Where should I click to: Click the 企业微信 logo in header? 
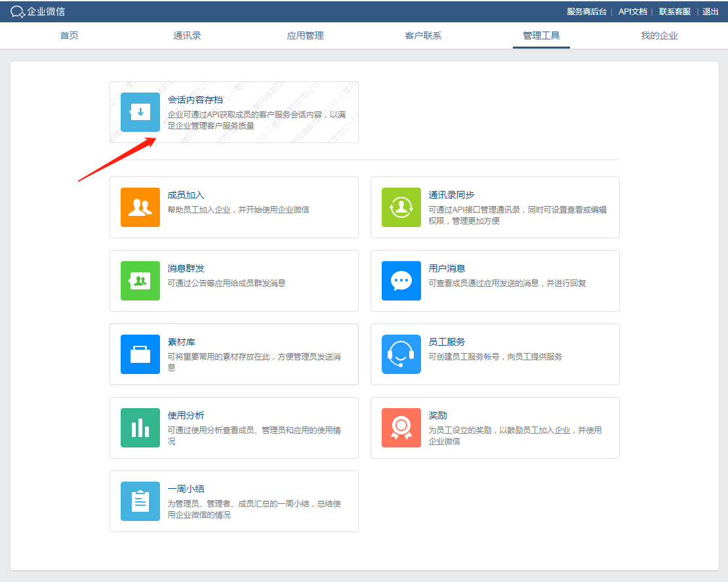38,11
